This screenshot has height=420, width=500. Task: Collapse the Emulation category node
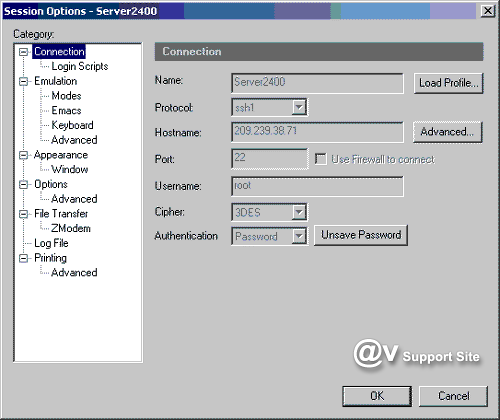[23, 81]
